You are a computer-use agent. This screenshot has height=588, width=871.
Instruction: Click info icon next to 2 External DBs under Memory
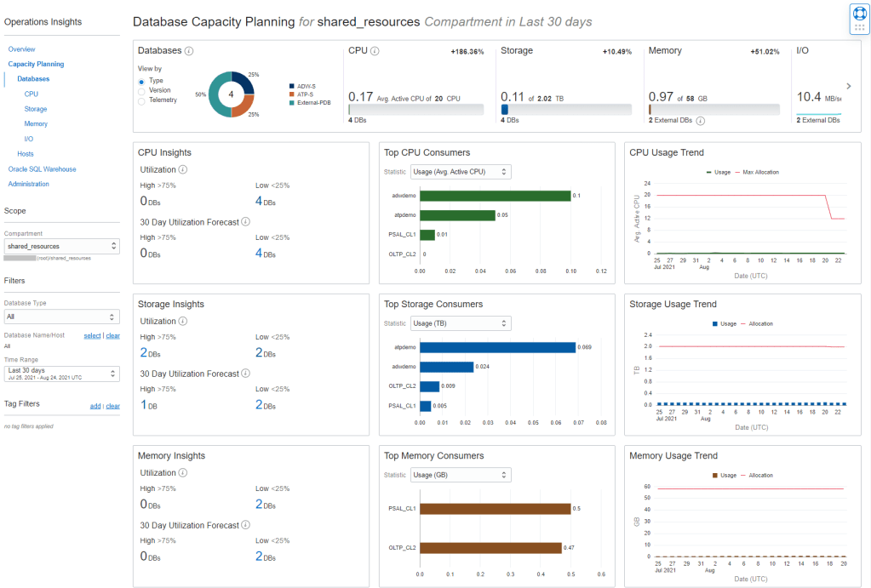[701, 121]
